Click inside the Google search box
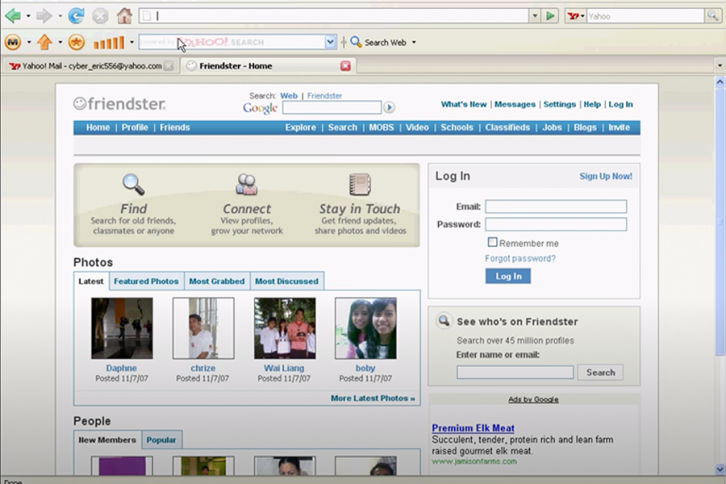Screen dimensions: 726x484 click(x=332, y=107)
